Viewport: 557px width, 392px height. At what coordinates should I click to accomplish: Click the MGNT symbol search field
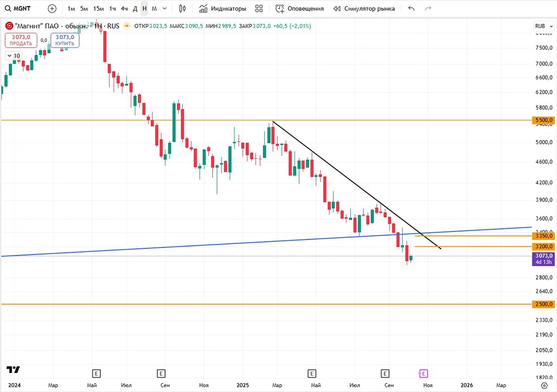[x=22, y=9]
